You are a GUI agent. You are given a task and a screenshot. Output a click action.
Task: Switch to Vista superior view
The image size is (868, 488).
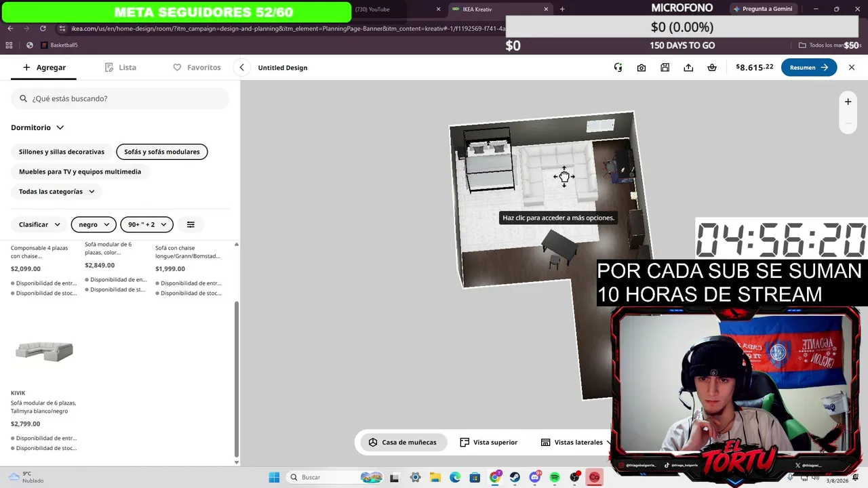coord(488,443)
